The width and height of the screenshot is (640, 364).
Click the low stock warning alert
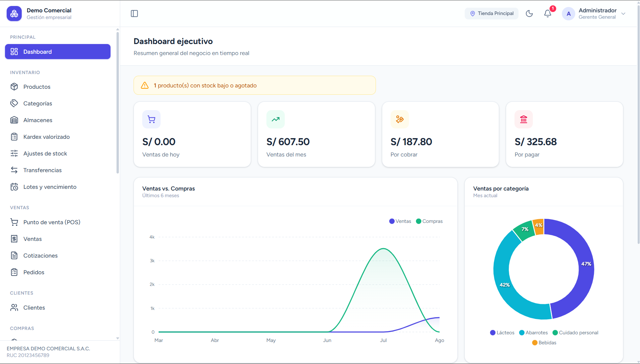point(254,85)
